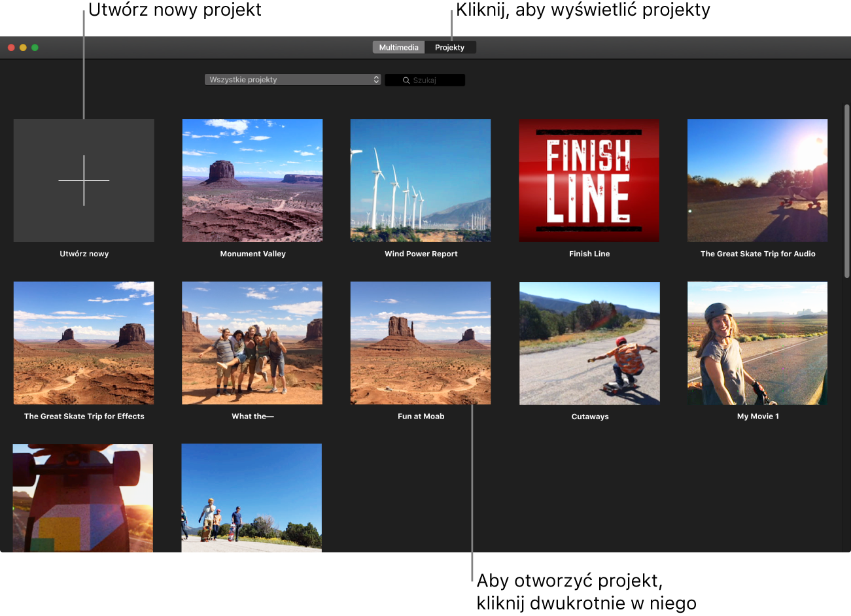The width and height of the screenshot is (851, 616).
Task: Open the Wind Power Report project
Action: 421,180
